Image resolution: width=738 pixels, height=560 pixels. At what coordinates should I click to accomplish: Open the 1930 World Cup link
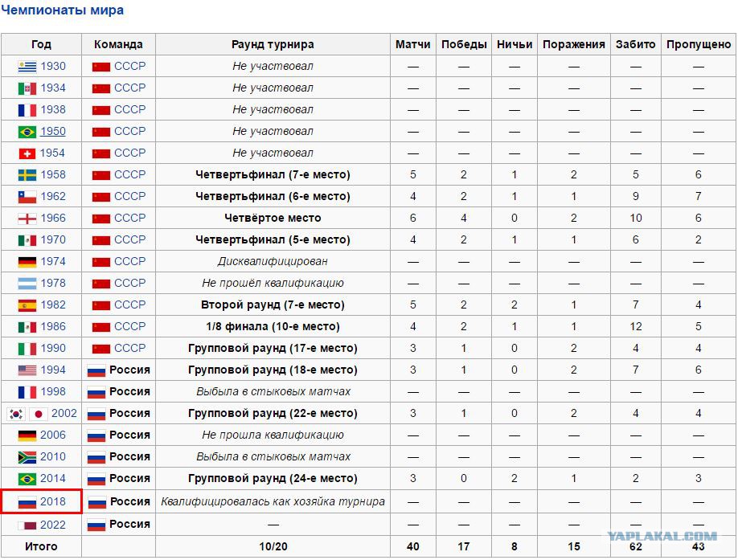click(53, 67)
